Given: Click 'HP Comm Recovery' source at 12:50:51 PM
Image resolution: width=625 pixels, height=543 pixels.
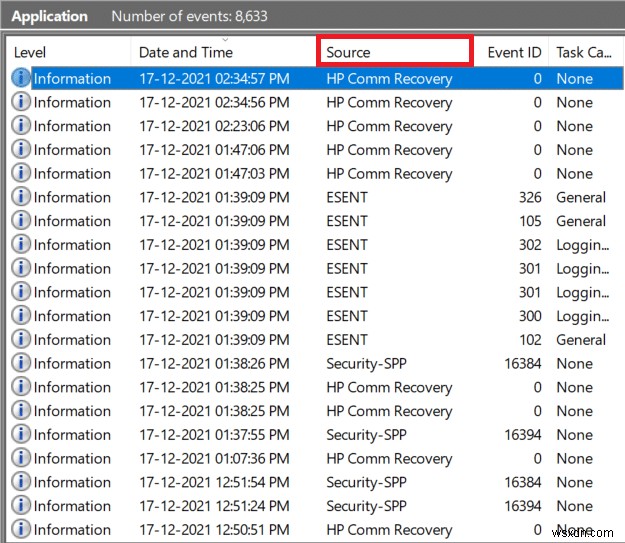Looking at the screenshot, I should coord(389,530).
